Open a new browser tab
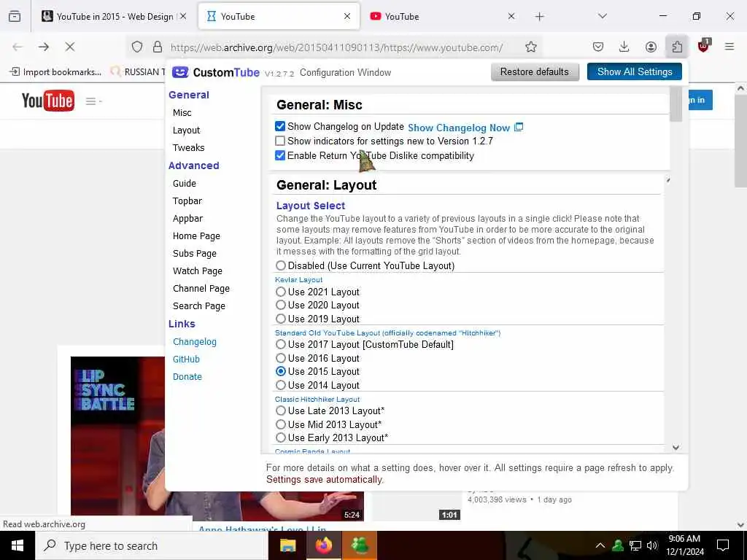 [539, 17]
